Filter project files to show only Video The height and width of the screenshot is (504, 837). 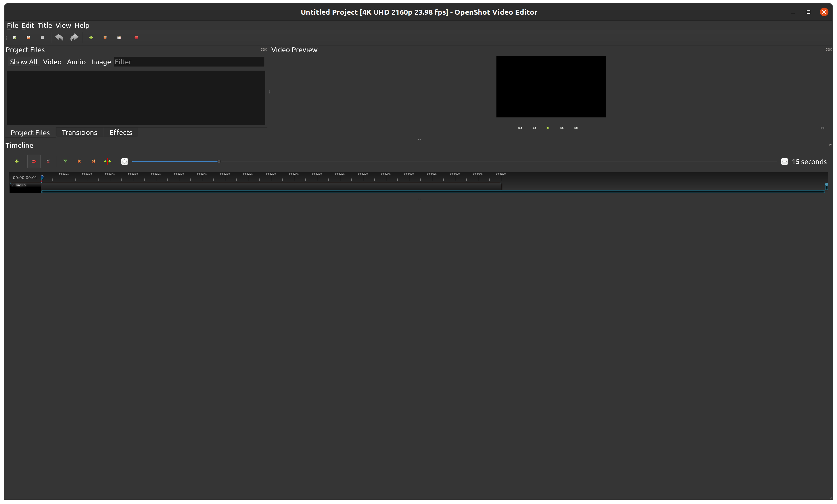[52, 62]
